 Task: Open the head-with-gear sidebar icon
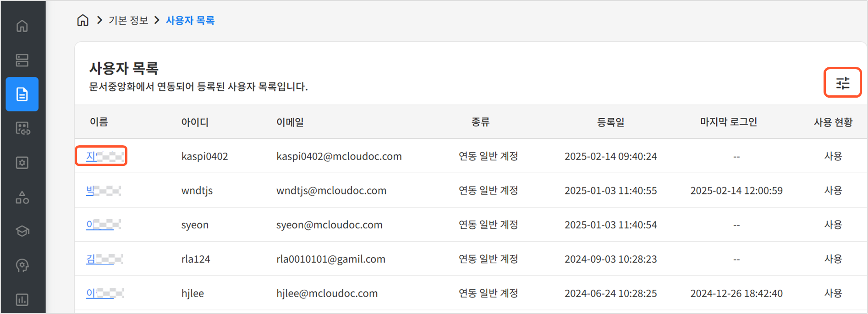pos(22,265)
